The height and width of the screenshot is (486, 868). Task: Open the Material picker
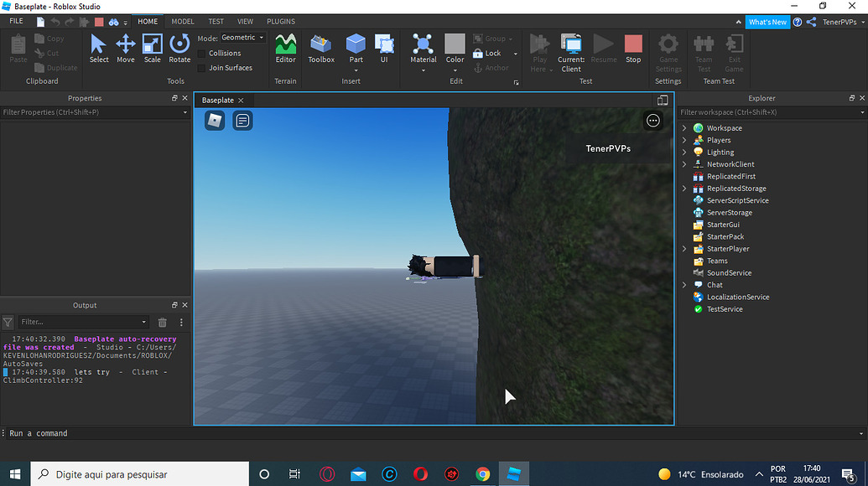tap(423, 49)
